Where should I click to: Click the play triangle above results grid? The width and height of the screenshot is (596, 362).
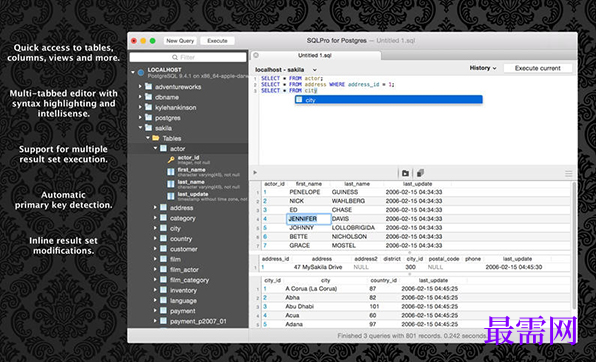(255, 173)
